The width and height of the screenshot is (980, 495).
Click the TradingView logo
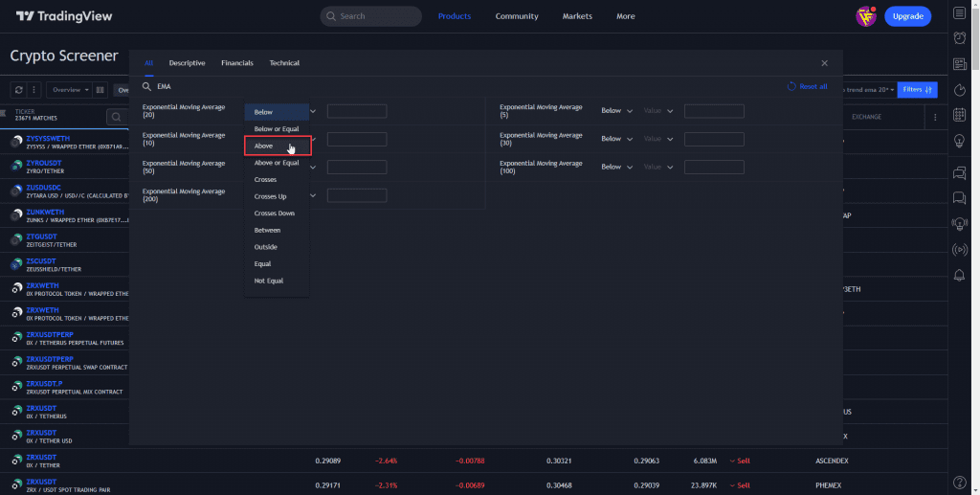click(64, 16)
